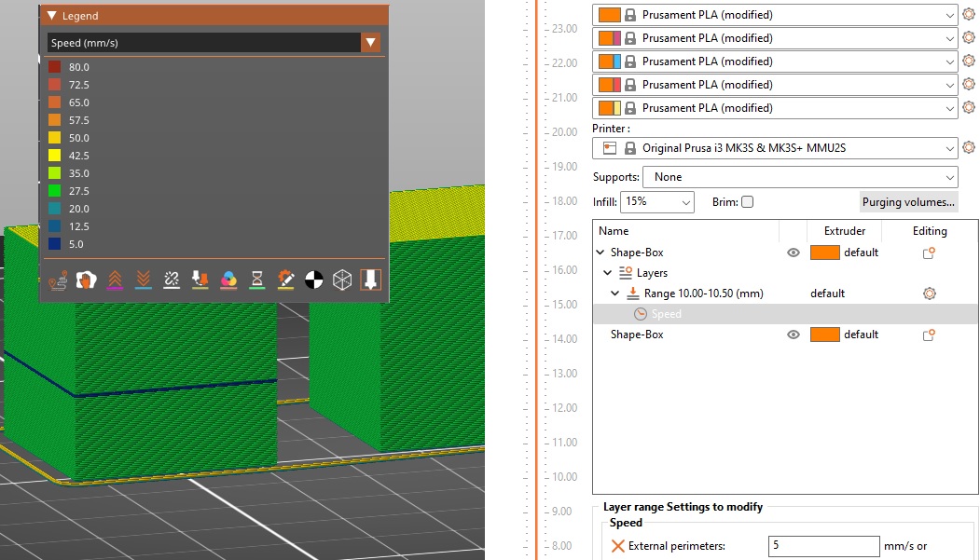Click the orange extruder color swatch for Shape-Box
The height and width of the screenshot is (560, 980).
(825, 252)
